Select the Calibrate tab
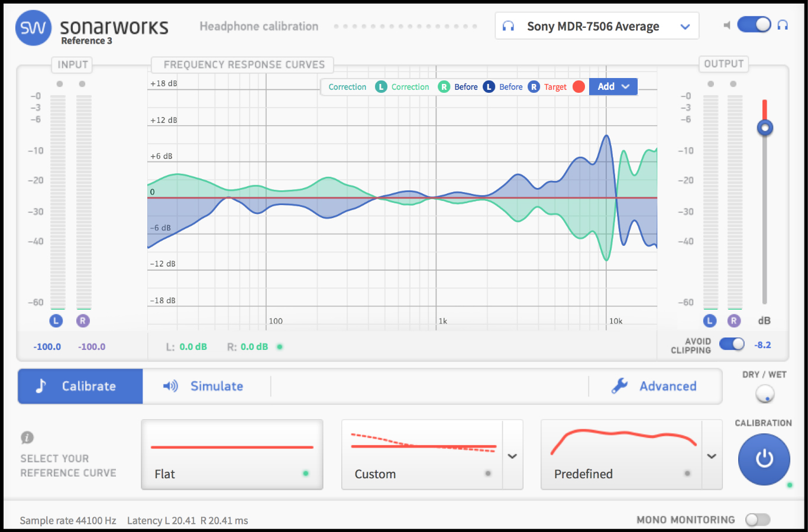The image size is (808, 532). tap(80, 386)
